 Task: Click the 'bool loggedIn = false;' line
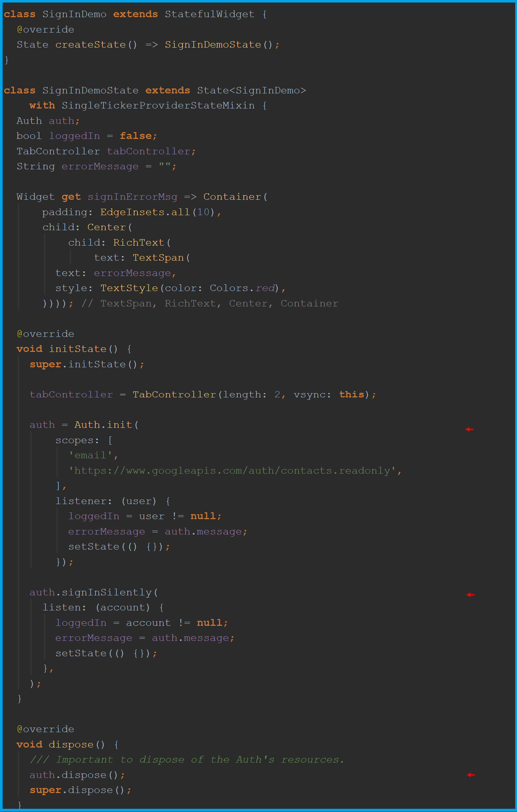pos(87,136)
